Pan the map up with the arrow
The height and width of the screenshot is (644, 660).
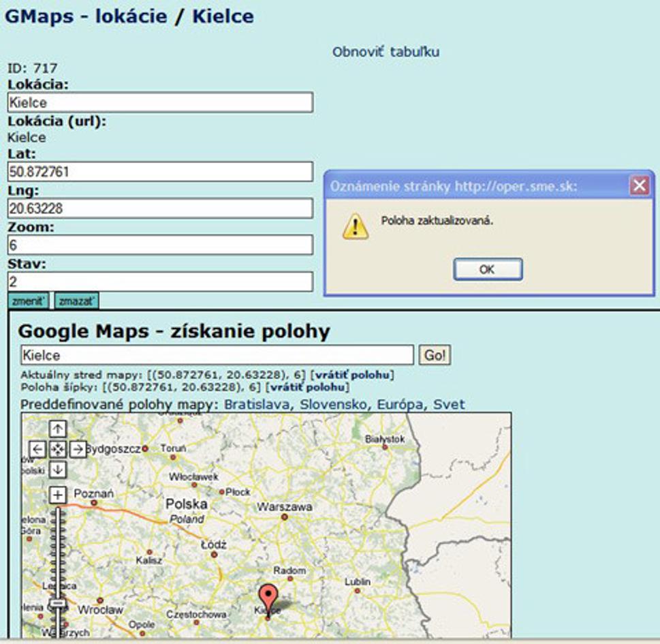click(58, 429)
